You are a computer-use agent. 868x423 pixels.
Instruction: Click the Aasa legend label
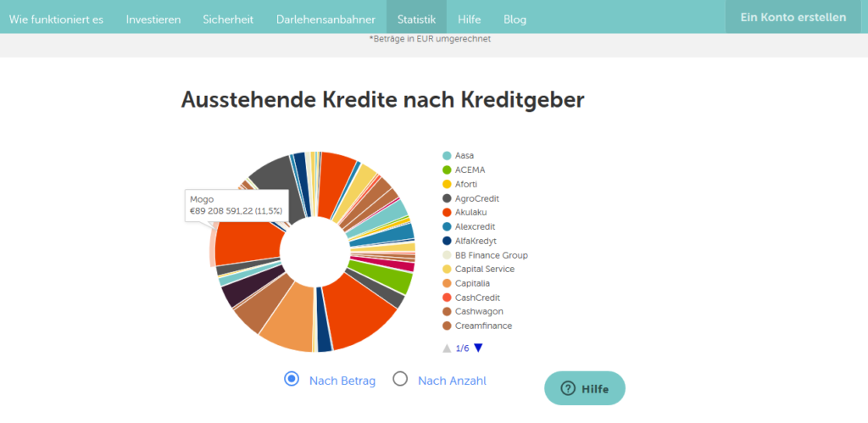(x=465, y=156)
